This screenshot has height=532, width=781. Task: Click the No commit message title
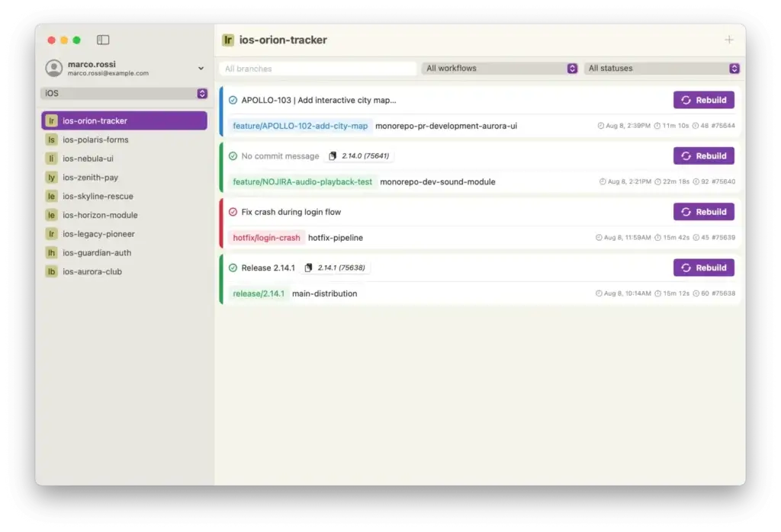click(280, 156)
